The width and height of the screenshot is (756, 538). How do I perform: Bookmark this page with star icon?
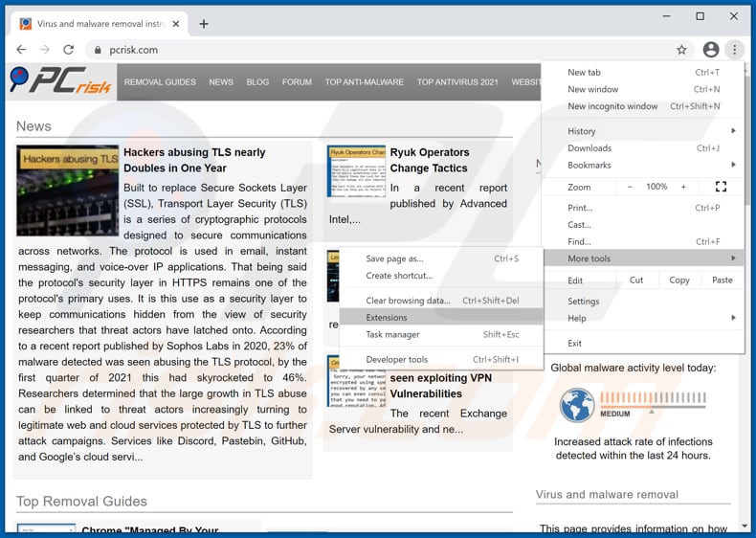(x=681, y=50)
